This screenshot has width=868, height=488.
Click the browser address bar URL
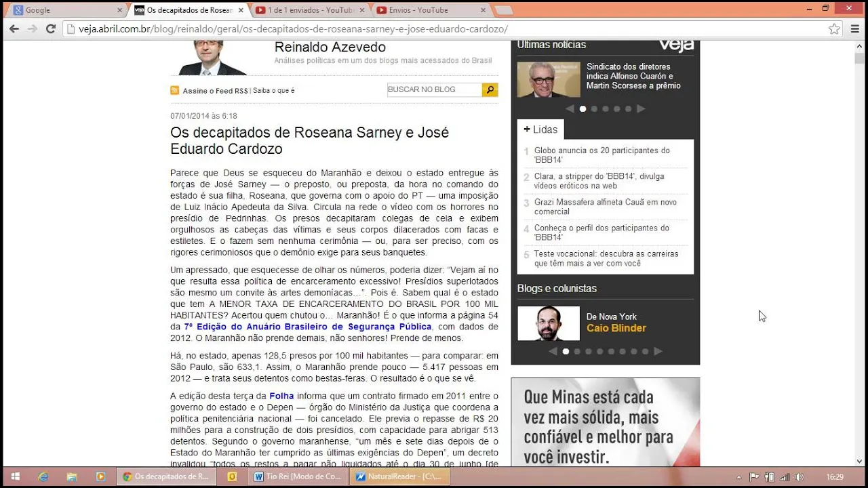pyautogui.click(x=293, y=29)
